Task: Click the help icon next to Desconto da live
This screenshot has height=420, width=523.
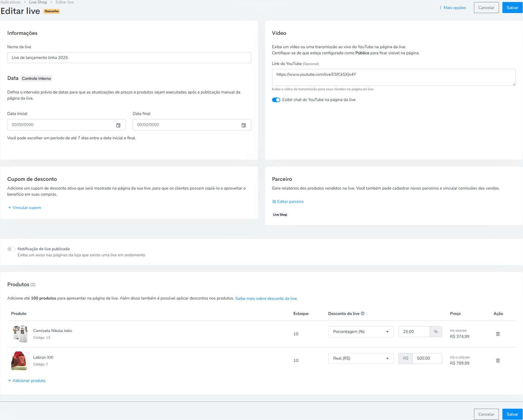Action: pyautogui.click(x=363, y=313)
